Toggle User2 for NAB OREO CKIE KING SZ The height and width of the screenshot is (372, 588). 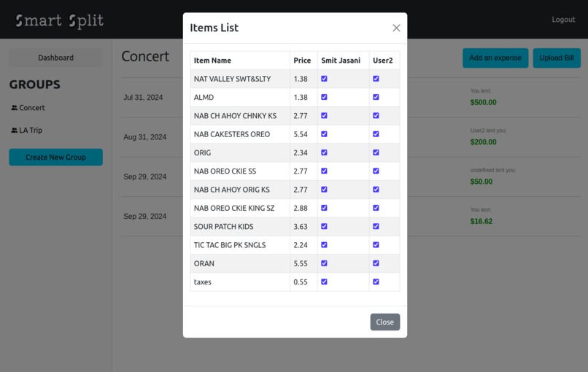[x=376, y=208]
